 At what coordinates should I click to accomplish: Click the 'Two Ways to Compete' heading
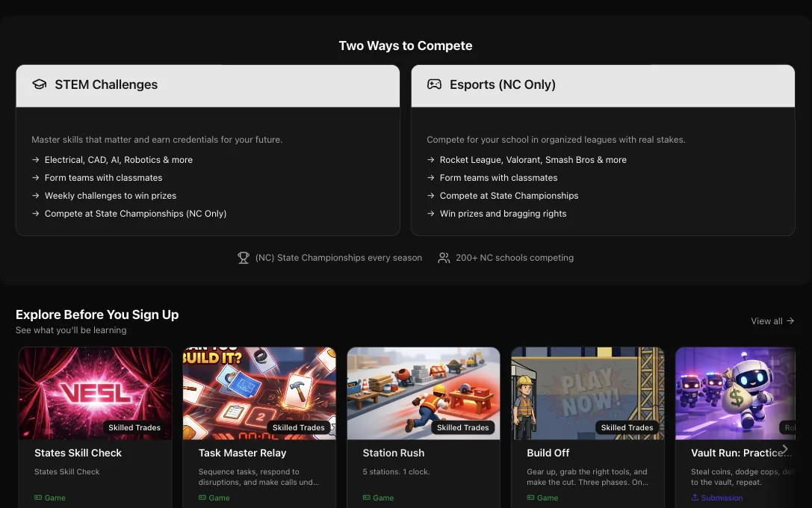pos(406,46)
